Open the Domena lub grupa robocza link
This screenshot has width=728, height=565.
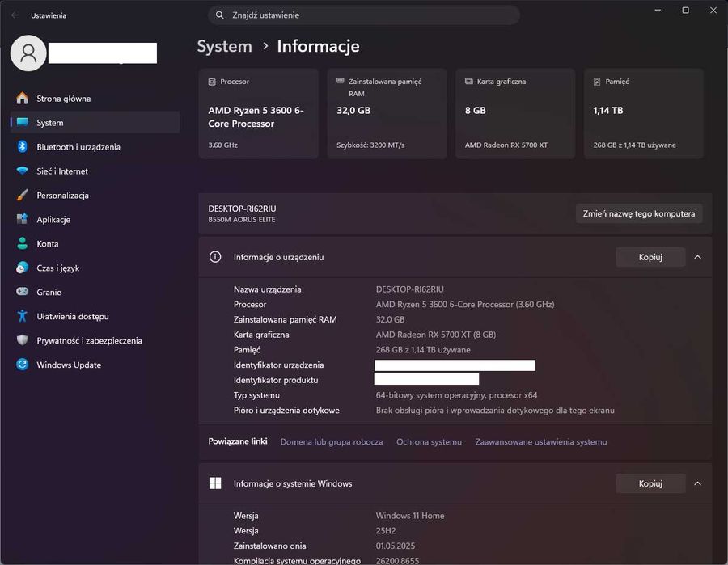pyautogui.click(x=332, y=441)
